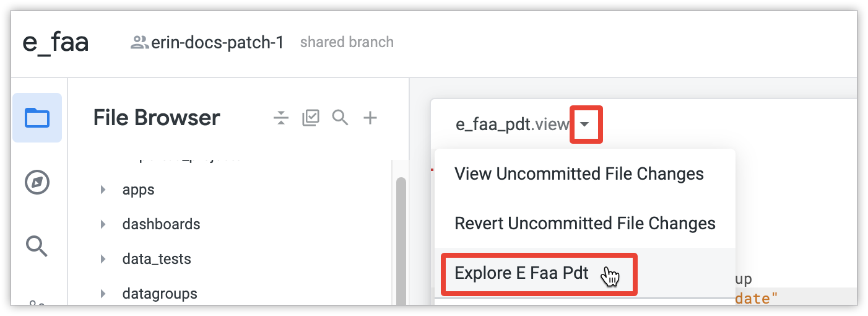This screenshot has width=868, height=316.
Task: Expand the datagroups folder
Action: pyautogui.click(x=103, y=293)
